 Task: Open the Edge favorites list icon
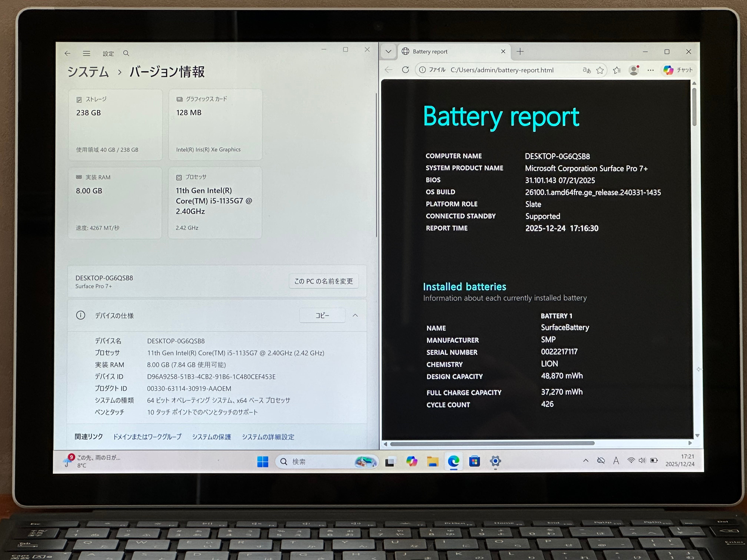tap(617, 70)
